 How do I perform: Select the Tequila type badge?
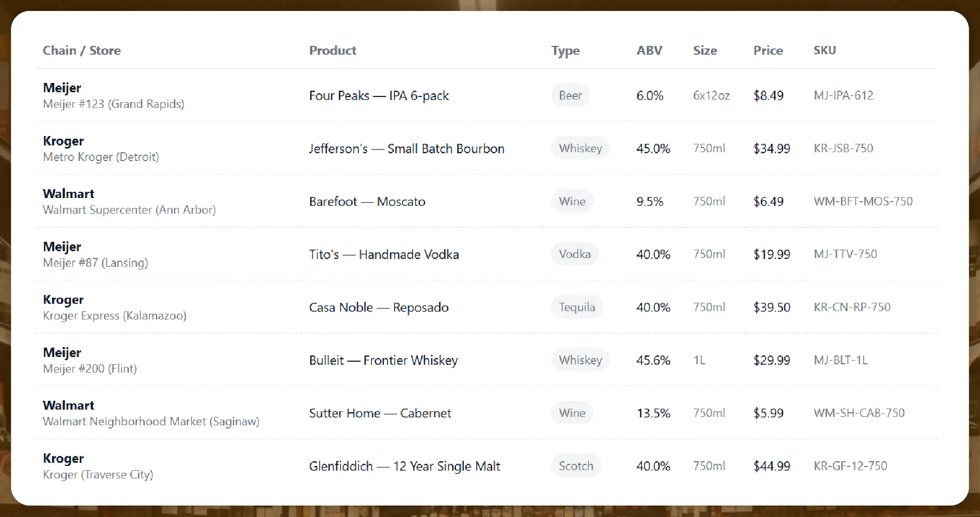(577, 307)
